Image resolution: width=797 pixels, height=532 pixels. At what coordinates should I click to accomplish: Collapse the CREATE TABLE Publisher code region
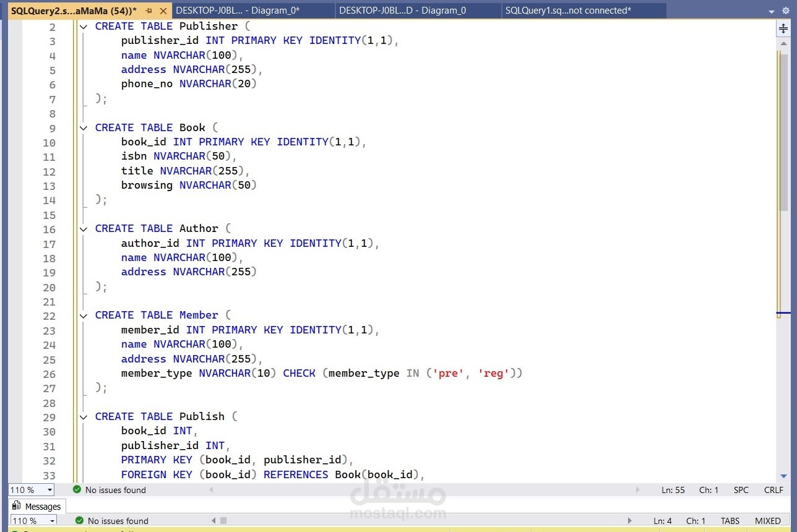[x=83, y=26]
